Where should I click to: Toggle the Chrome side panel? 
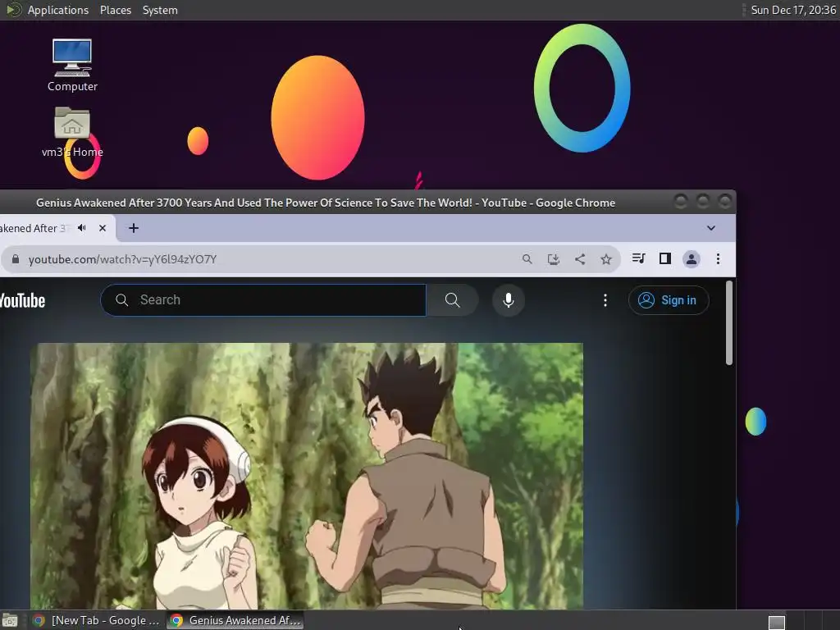pos(664,258)
